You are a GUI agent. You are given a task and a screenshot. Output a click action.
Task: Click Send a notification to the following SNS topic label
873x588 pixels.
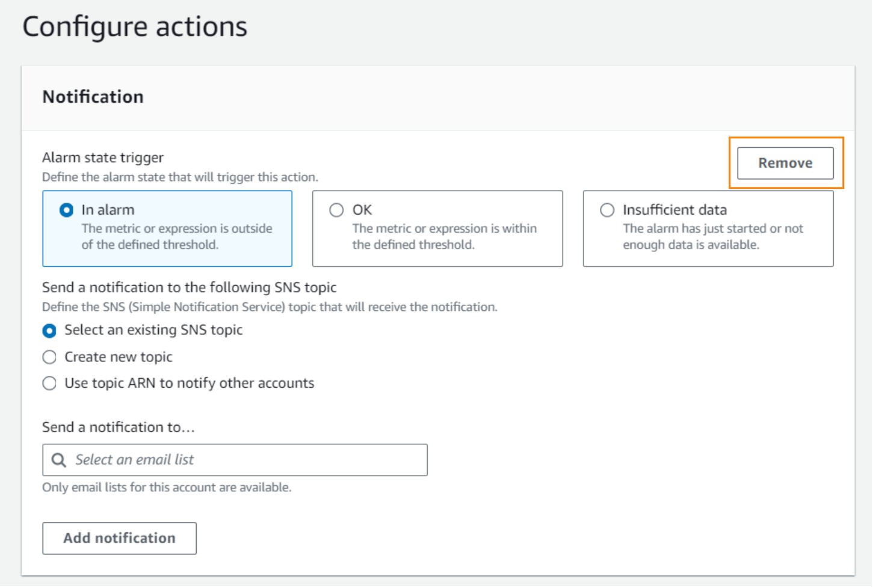point(189,287)
